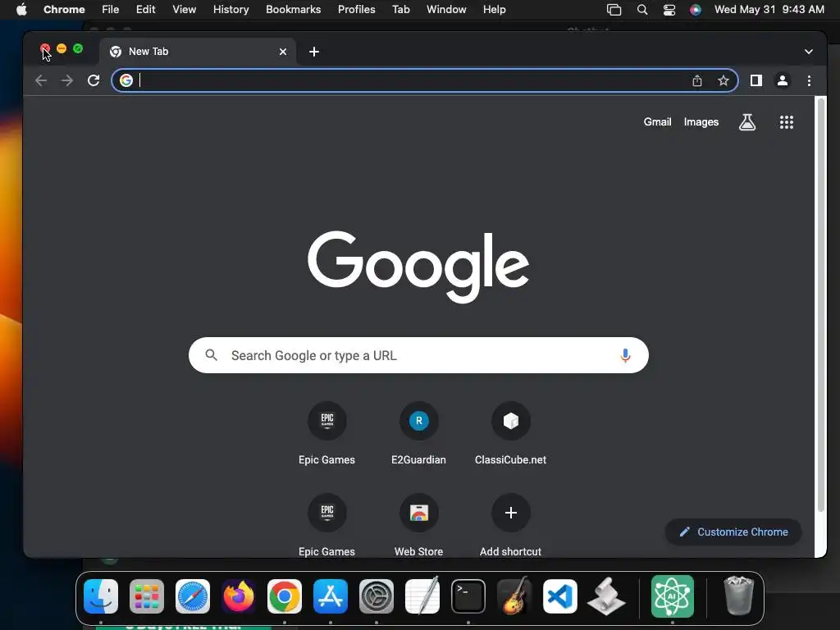Open the screen mirroring menu bar icon
The image size is (840, 630).
pyautogui.click(x=614, y=10)
